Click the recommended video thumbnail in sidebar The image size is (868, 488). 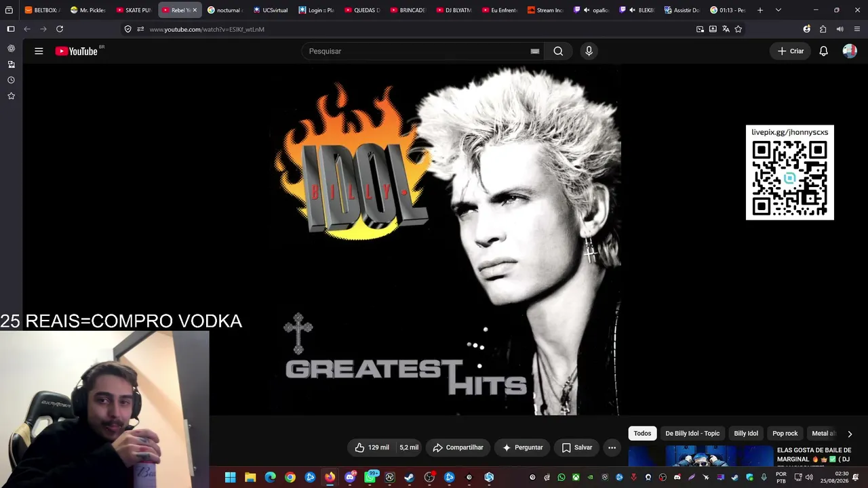[x=701, y=456]
